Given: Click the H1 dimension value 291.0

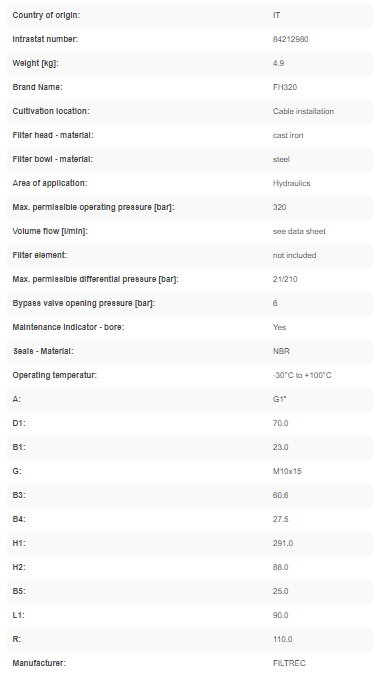Looking at the screenshot, I should pyautogui.click(x=283, y=543).
